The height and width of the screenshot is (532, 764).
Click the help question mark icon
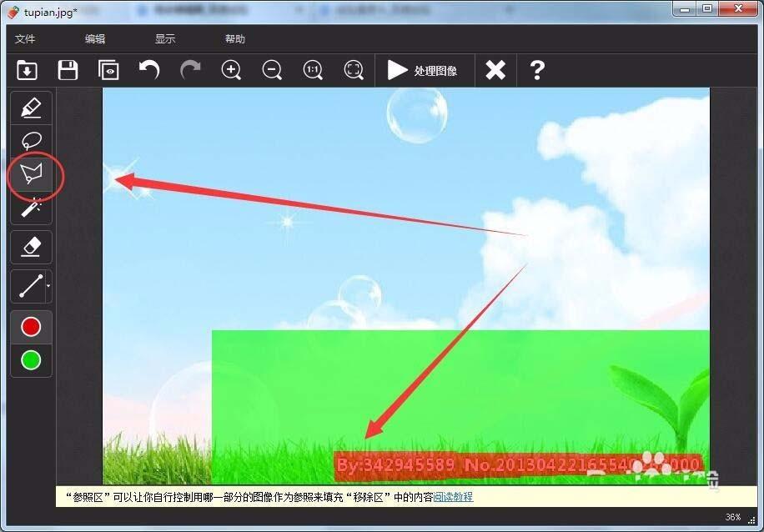[537, 70]
